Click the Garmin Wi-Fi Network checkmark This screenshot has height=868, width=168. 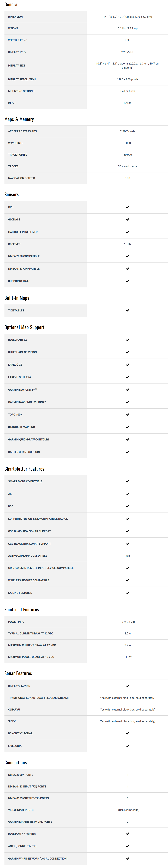[127, 859]
